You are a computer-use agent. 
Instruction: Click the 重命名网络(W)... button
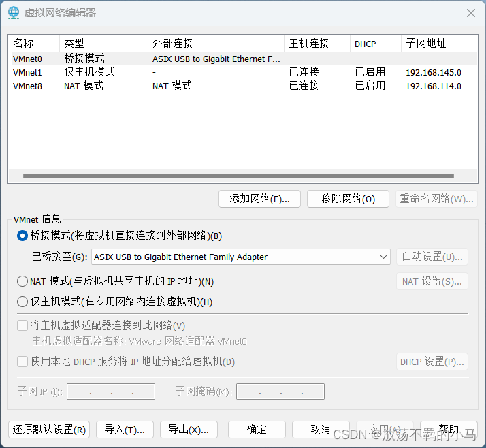click(436, 199)
